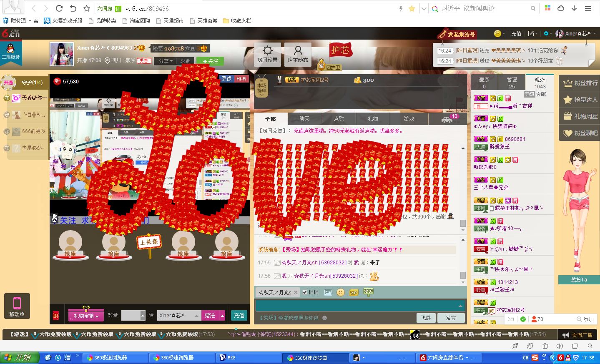The height and width of the screenshot is (364, 600).
Task: Switch to the 游戏 tab
Action: (x=409, y=119)
